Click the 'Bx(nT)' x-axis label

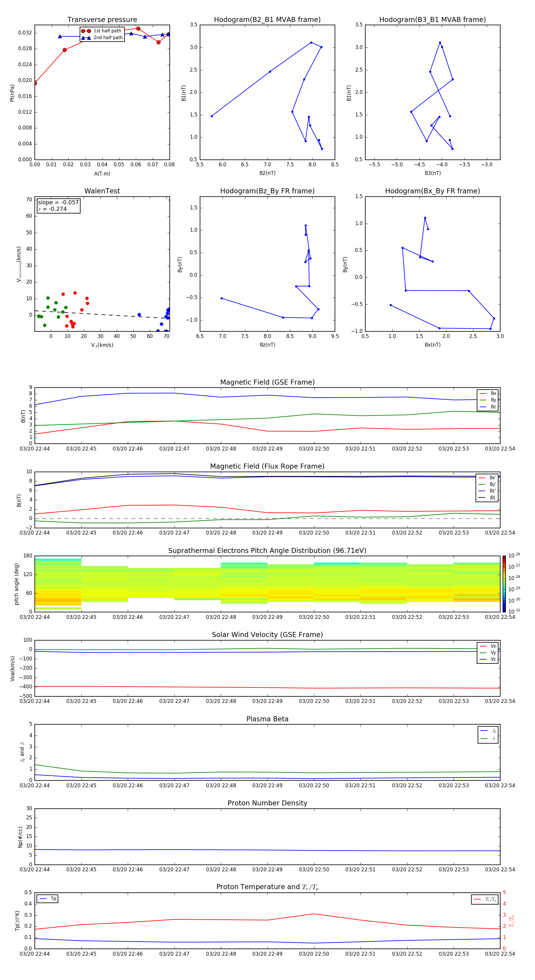click(x=432, y=345)
